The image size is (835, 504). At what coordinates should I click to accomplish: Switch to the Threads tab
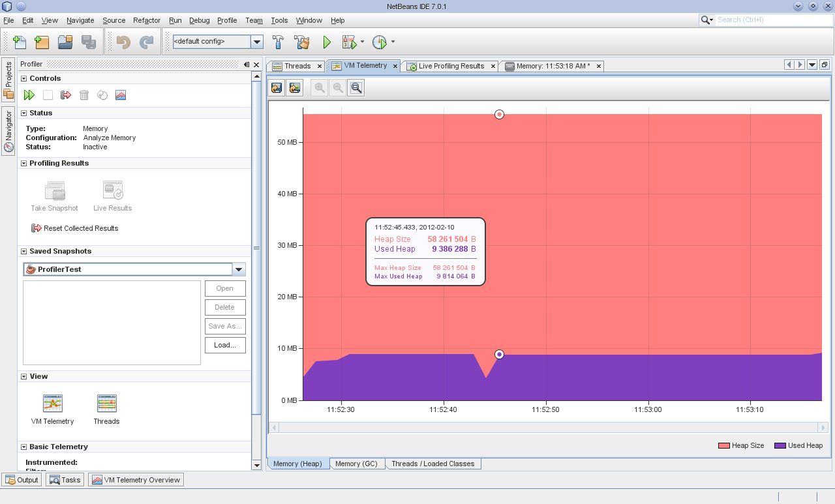click(x=297, y=66)
